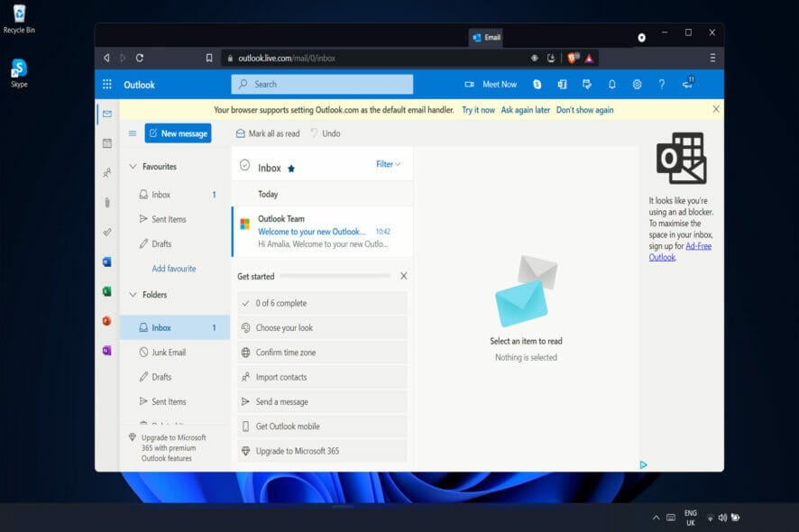
Task: Open the My Day icon in the header
Action: (x=587, y=85)
